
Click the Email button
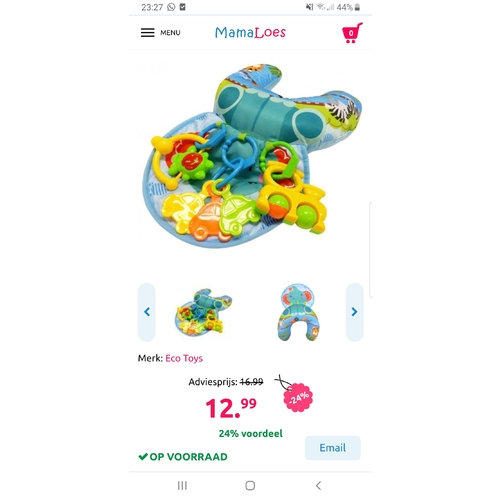click(333, 448)
